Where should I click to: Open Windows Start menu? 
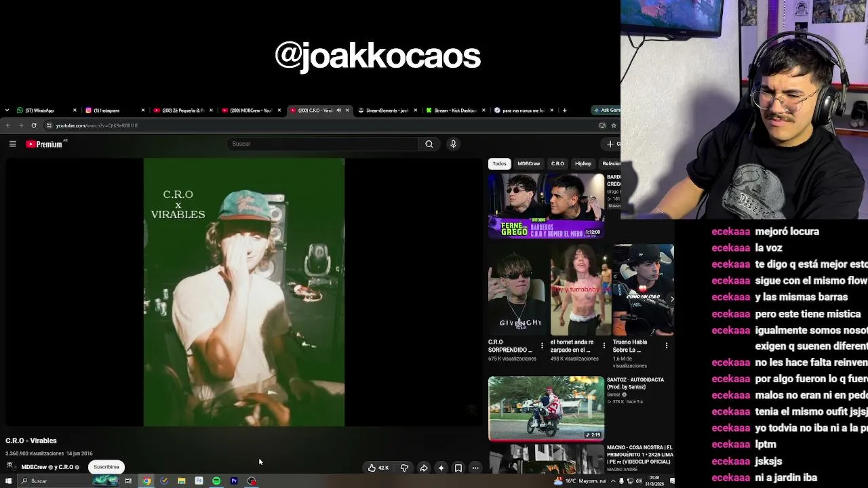tap(8, 481)
